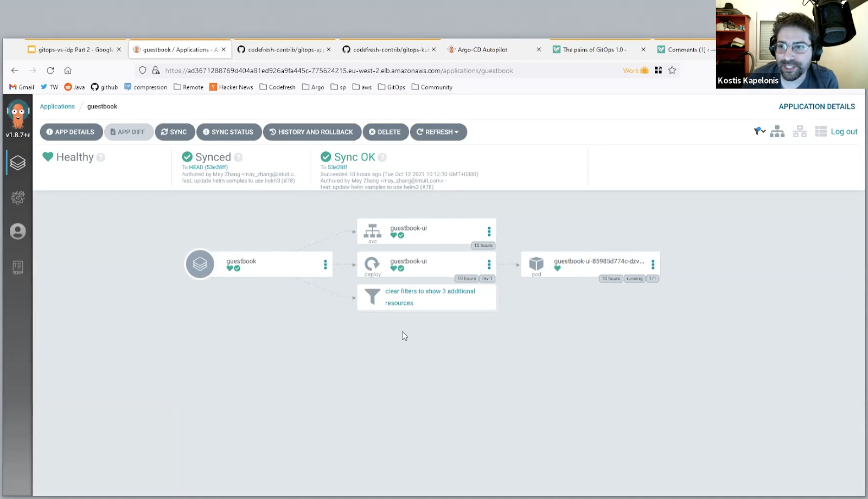This screenshot has width=868, height=499.
Task: Click the filter funnel icon in the clear filters node
Action: click(372, 297)
